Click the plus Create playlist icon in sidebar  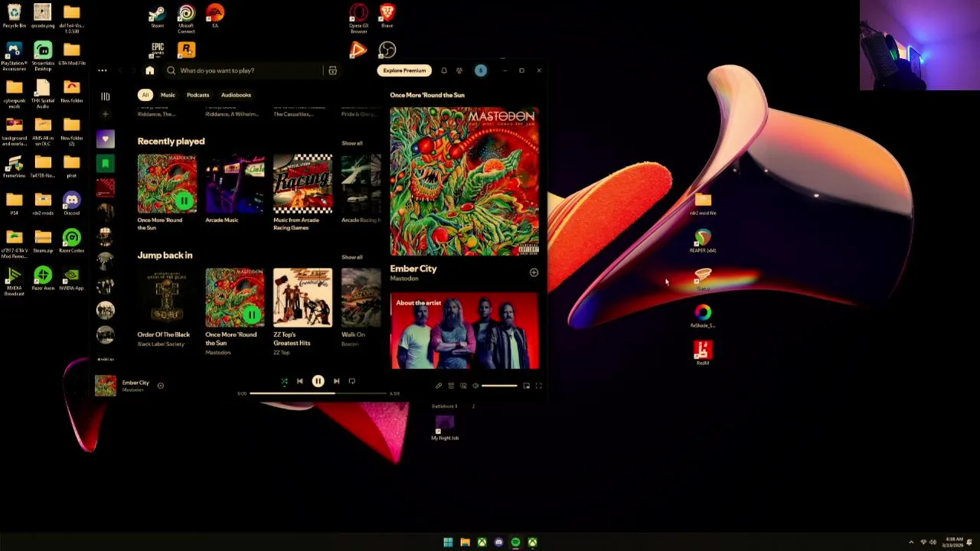click(x=106, y=115)
